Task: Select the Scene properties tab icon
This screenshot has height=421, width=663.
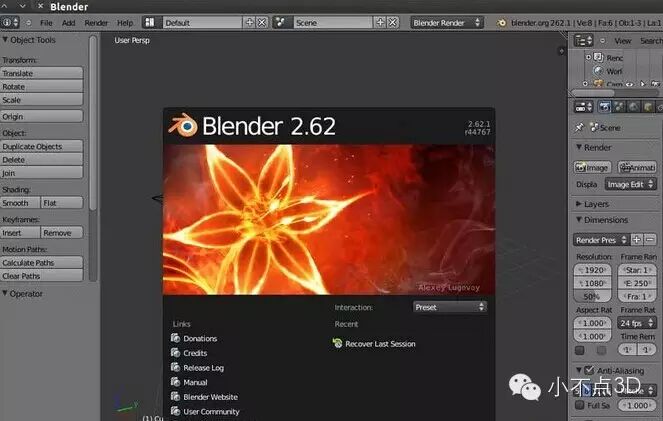Action: click(x=619, y=107)
